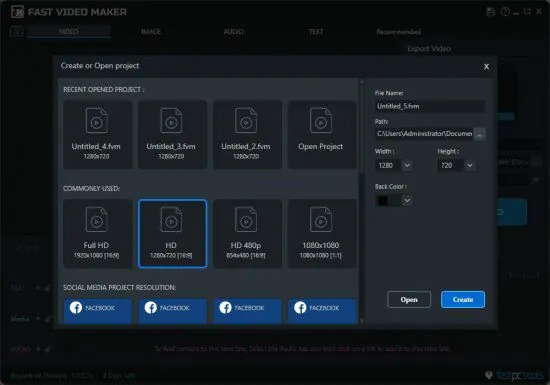Click the last Facebook resolution preset
Viewport: 550px width, 385px height.
322,311
